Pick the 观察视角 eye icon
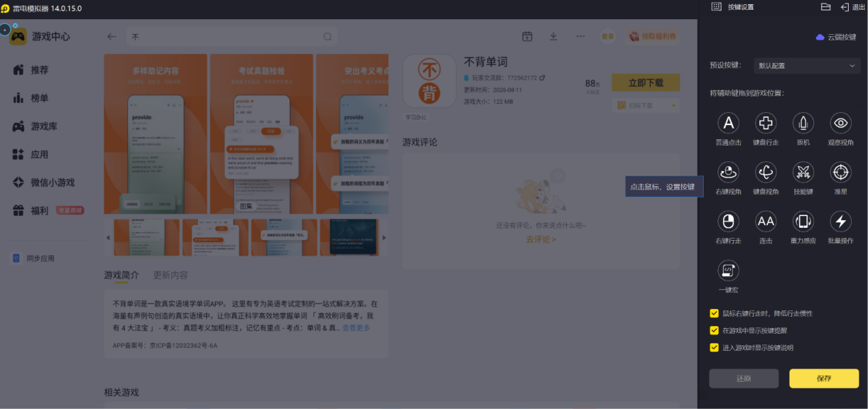 click(841, 123)
